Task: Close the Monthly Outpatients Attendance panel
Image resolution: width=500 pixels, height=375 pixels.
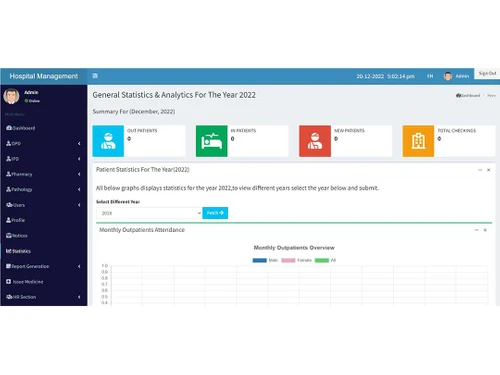Action: pyautogui.click(x=485, y=230)
